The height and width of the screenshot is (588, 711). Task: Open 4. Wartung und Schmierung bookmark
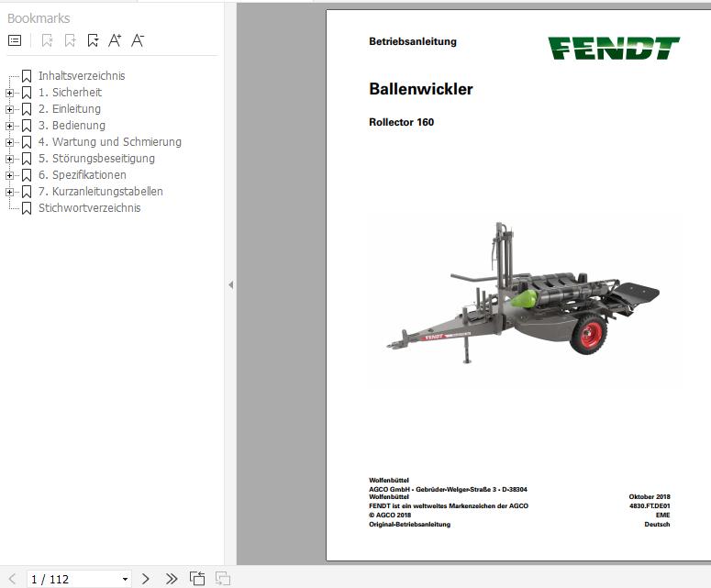click(x=110, y=142)
